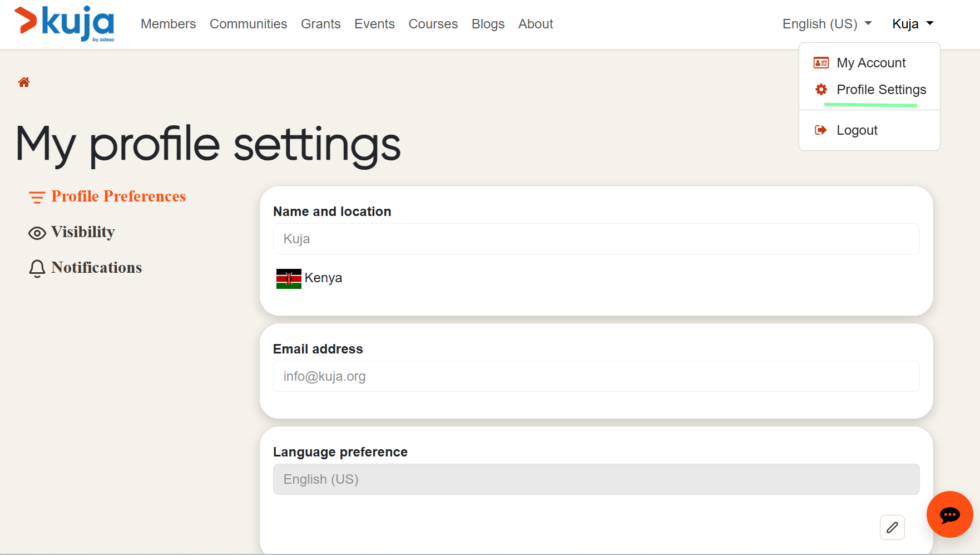Open the Members menu item
Screen dimensions: 980x555
click(x=168, y=24)
